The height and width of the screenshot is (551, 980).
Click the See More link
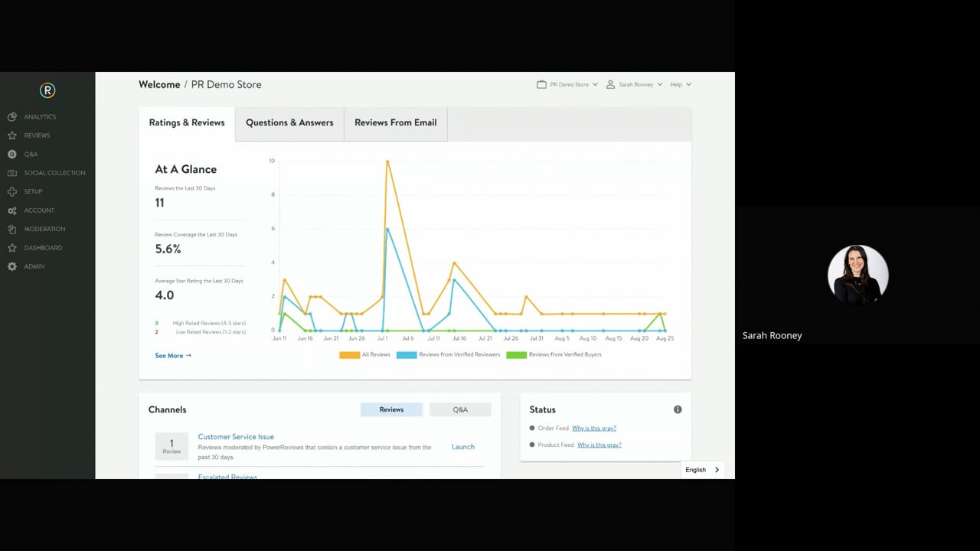click(x=173, y=356)
